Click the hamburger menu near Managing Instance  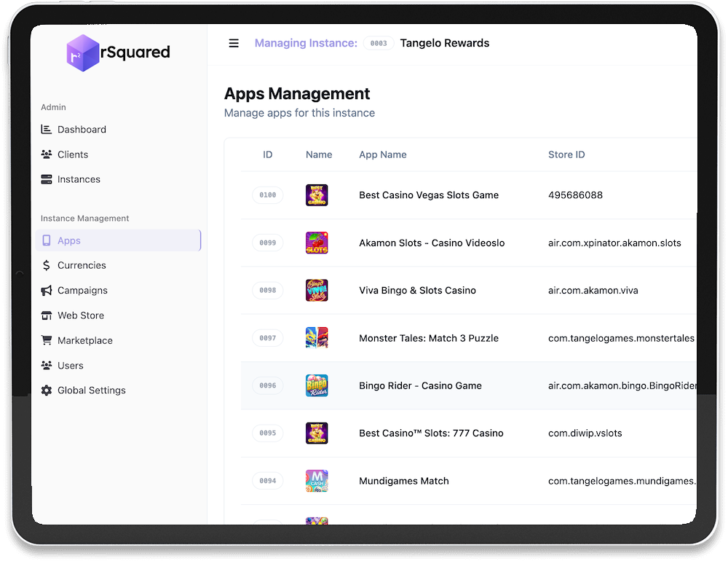pyautogui.click(x=234, y=43)
